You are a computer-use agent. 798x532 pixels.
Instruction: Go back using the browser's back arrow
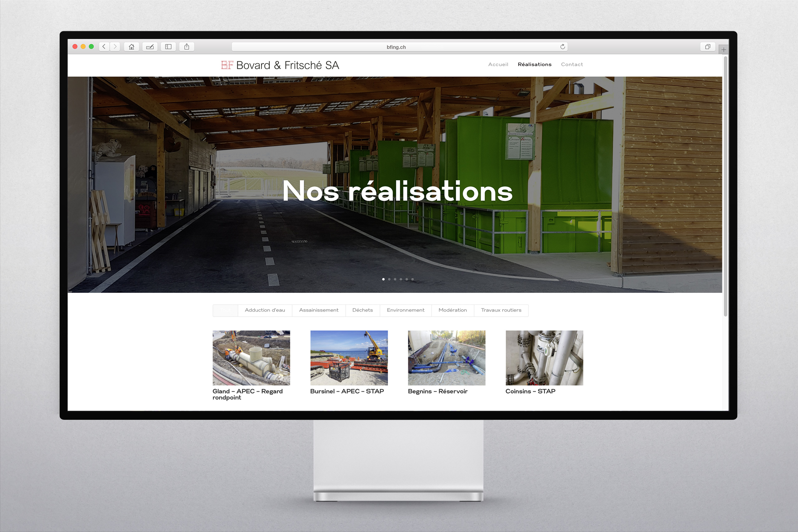click(104, 47)
